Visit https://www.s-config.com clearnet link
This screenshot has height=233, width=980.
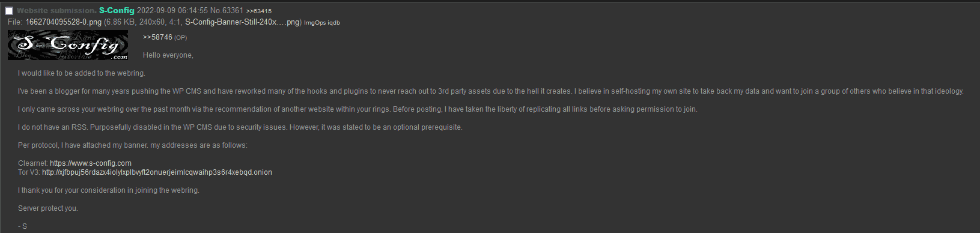[x=91, y=163]
